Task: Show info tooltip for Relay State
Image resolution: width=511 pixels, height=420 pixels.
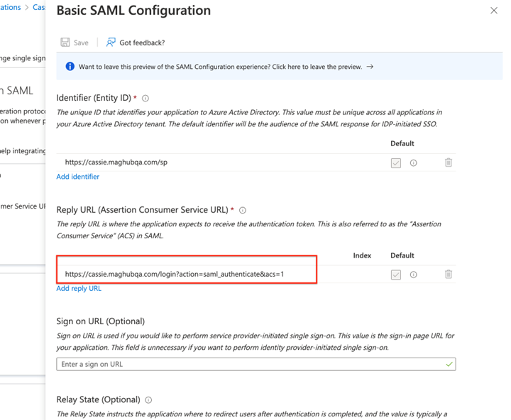Action: [148, 400]
